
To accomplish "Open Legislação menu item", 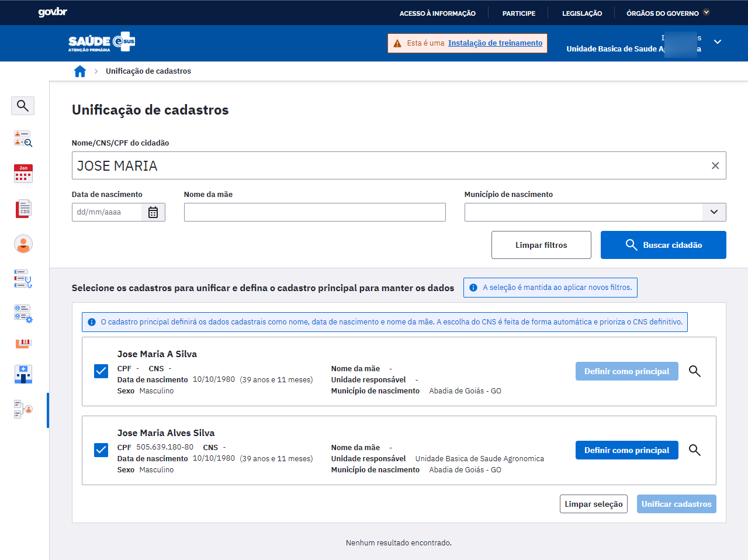I will pyautogui.click(x=581, y=13).
